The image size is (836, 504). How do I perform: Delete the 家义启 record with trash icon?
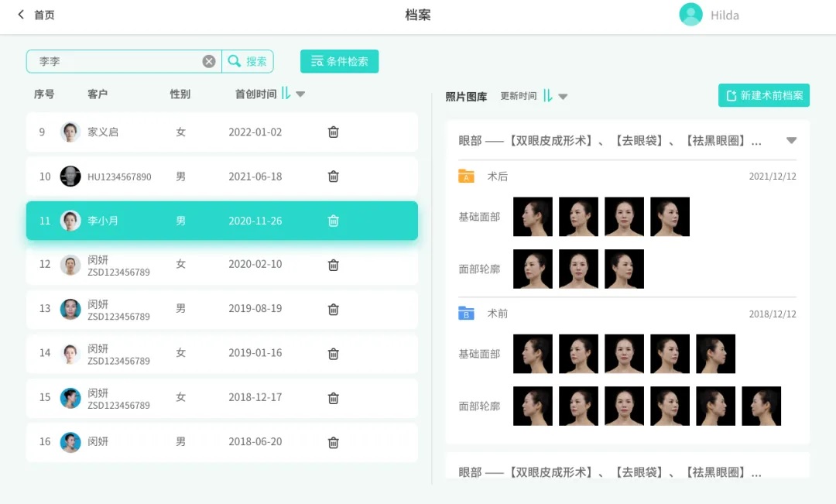(334, 132)
